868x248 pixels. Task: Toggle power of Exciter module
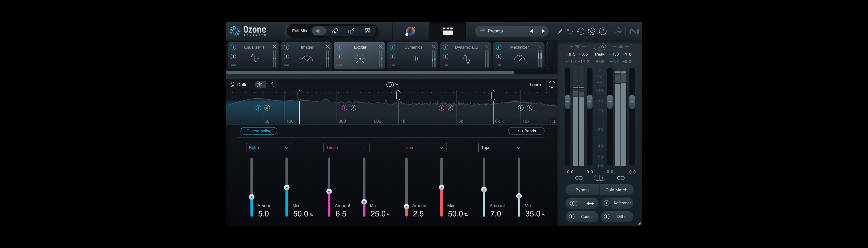(x=340, y=47)
